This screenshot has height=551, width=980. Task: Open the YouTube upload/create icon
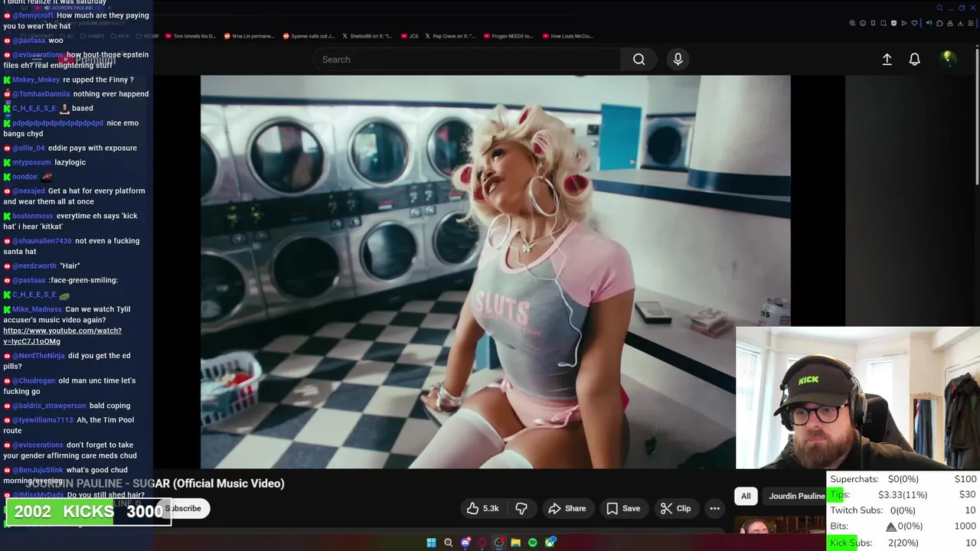point(887,59)
